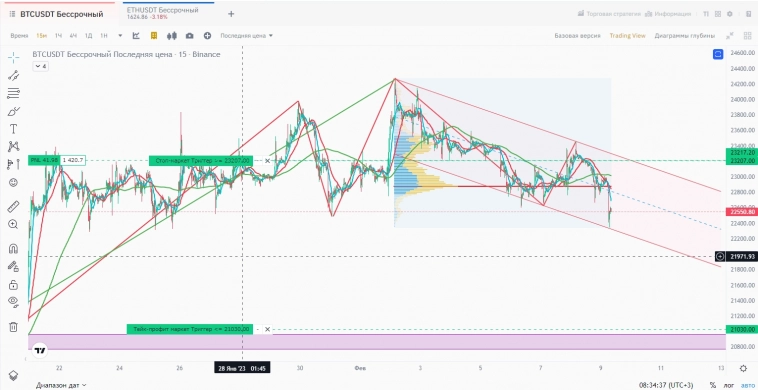Open the object tree layers icon
758x390 pixels.
pos(14,375)
